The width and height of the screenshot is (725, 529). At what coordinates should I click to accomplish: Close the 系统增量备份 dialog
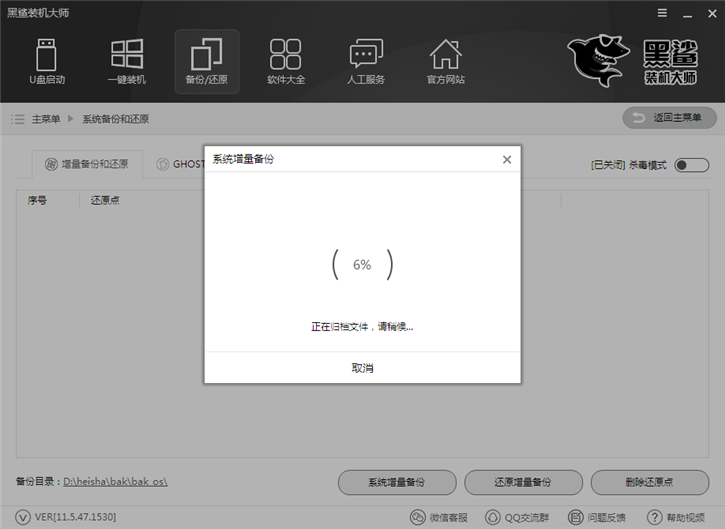(x=506, y=159)
